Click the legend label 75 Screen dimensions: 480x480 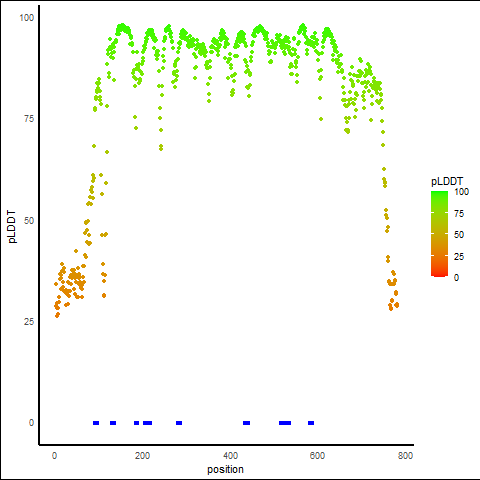(459, 214)
